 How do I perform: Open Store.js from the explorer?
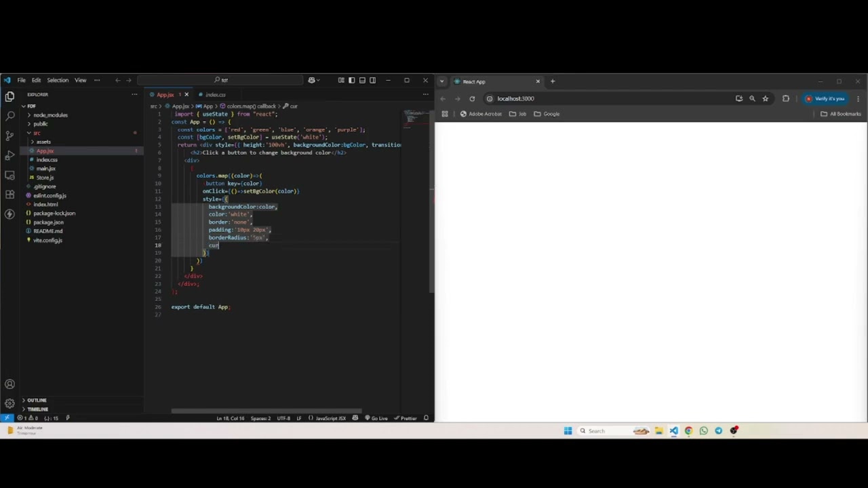[x=45, y=178]
